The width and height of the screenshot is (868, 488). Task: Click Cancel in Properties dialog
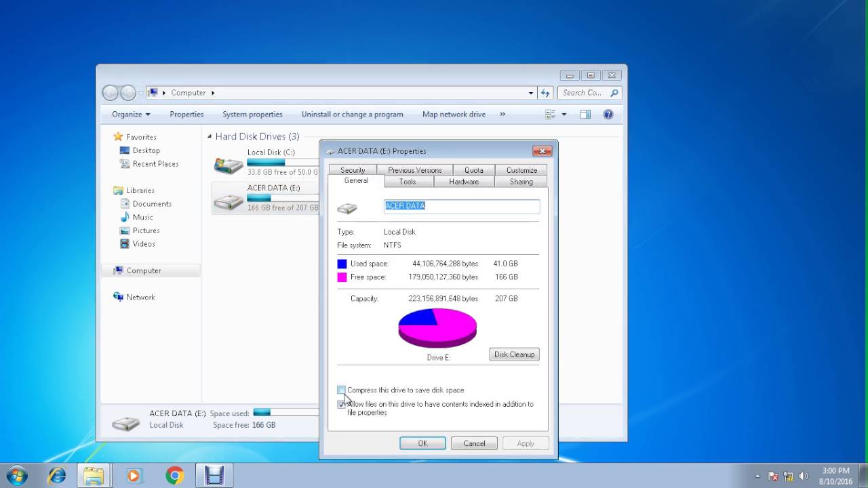[474, 443]
